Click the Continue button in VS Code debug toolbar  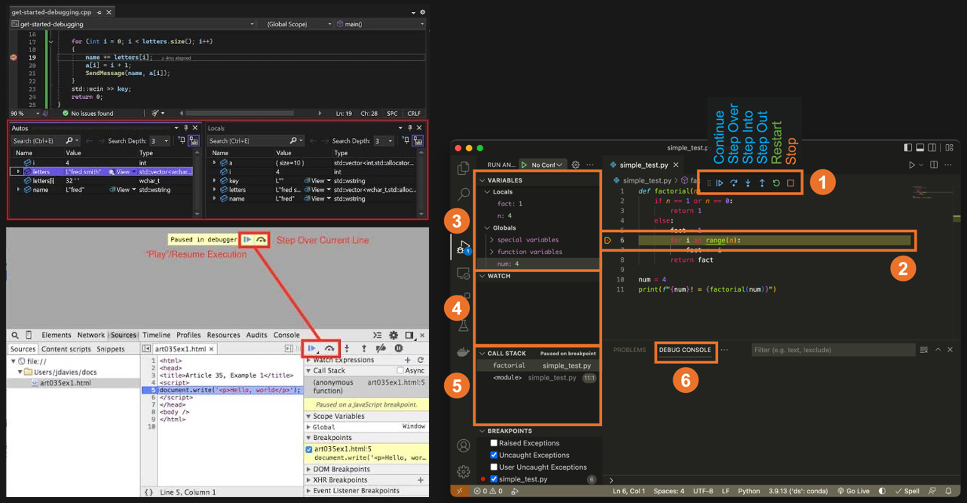click(x=719, y=183)
